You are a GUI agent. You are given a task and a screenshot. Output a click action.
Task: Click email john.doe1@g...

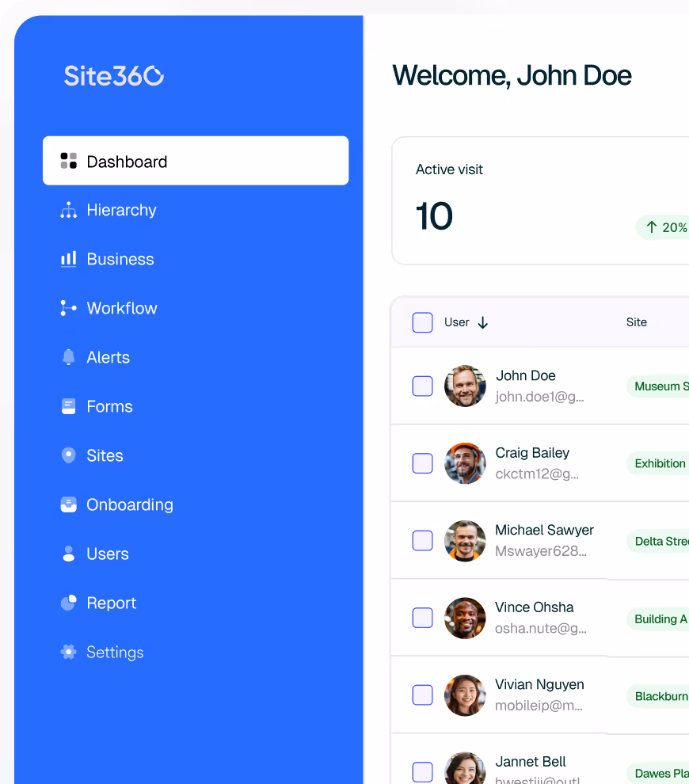pos(539,397)
